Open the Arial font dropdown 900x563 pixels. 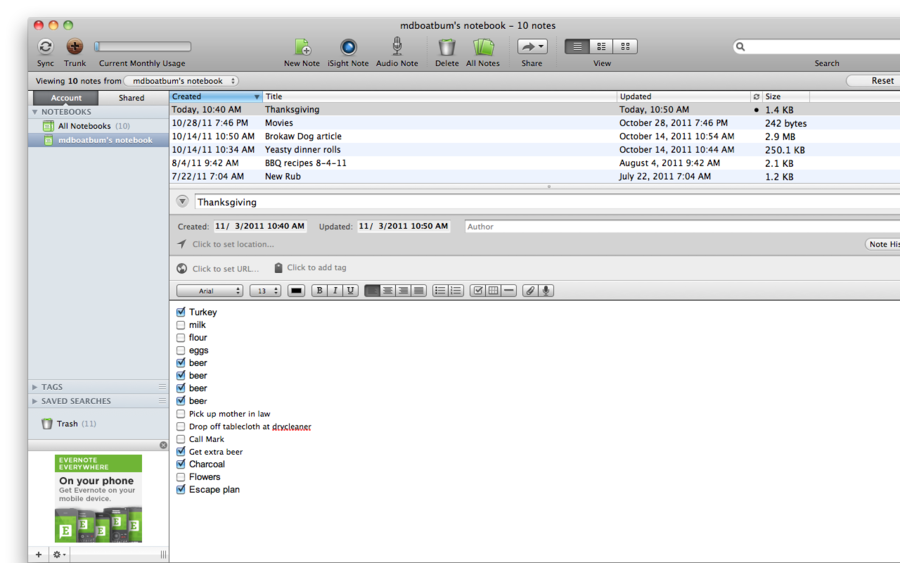pos(210,291)
